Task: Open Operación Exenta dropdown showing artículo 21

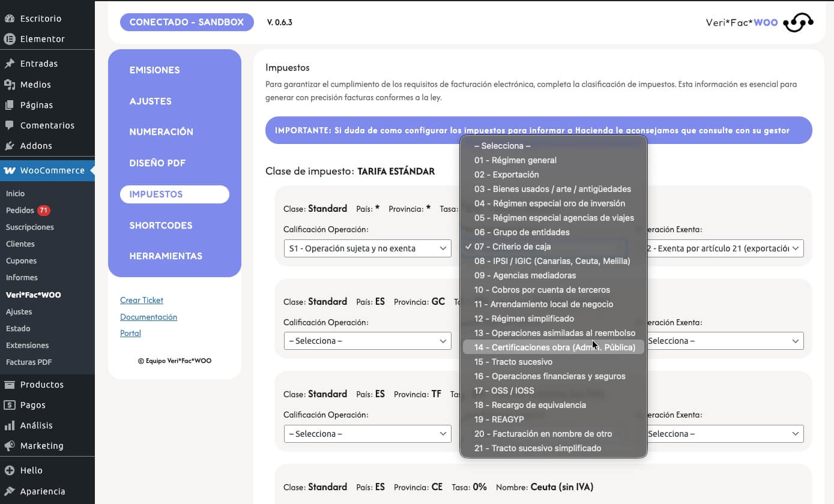Action: (725, 248)
